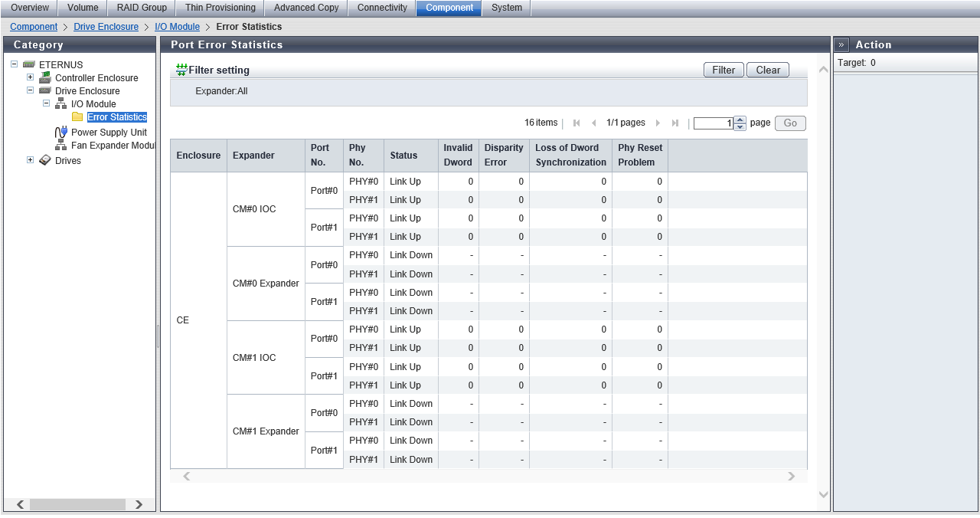Click the Error Statistics folder icon
Image resolution: width=980 pixels, height=518 pixels.
tap(77, 117)
